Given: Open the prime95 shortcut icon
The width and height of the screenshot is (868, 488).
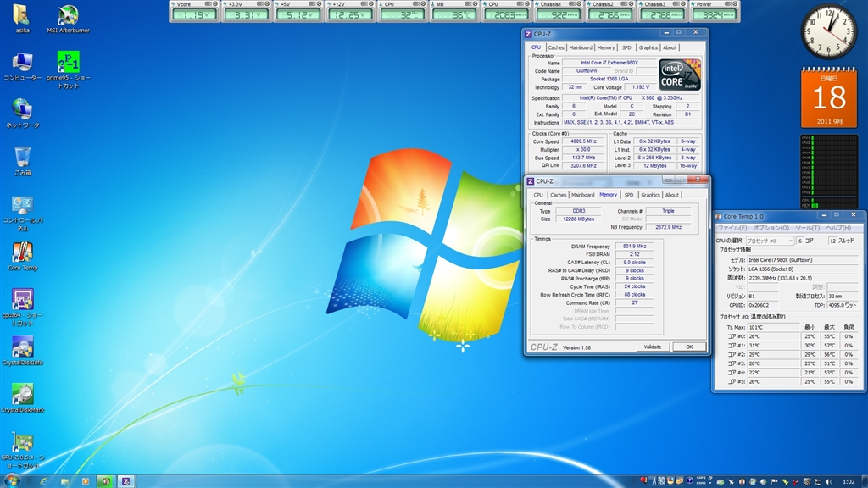Looking at the screenshot, I should pos(69,63).
